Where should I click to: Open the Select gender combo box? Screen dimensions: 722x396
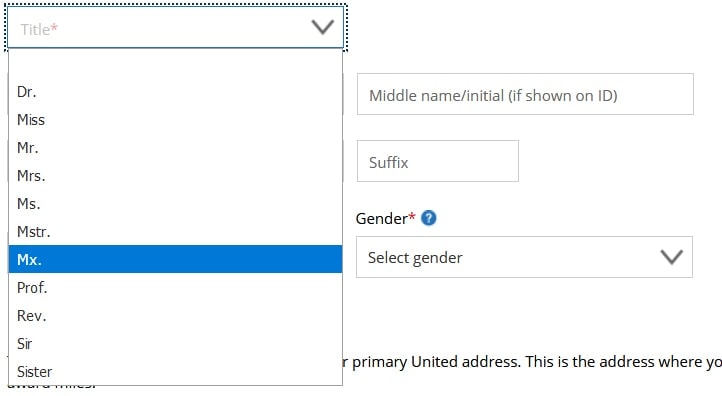coord(524,257)
